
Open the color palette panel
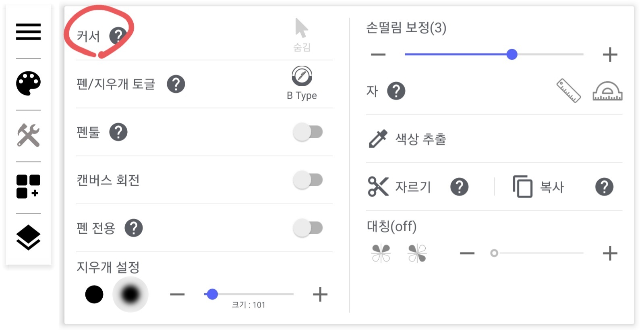pos(28,83)
